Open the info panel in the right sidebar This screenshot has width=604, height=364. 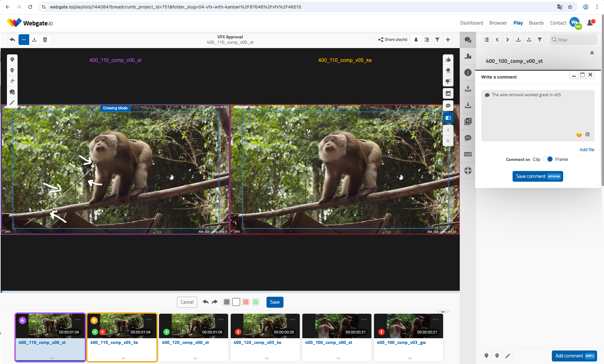click(468, 73)
